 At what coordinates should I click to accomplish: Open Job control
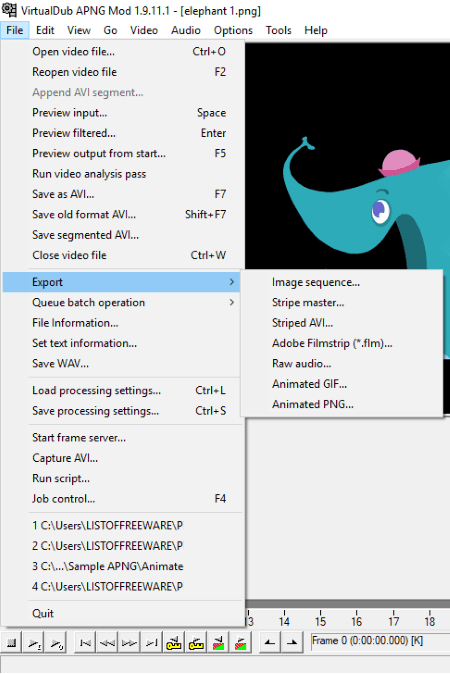(x=123, y=499)
